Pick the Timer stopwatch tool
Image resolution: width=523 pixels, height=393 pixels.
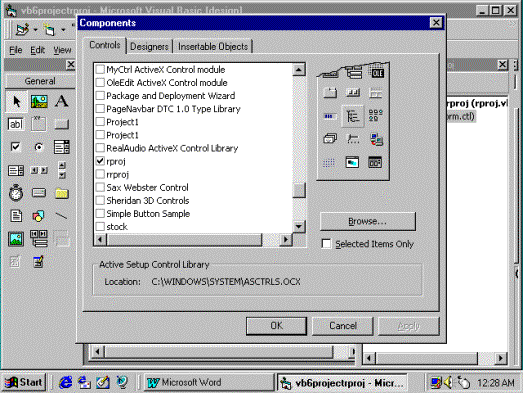point(16,192)
